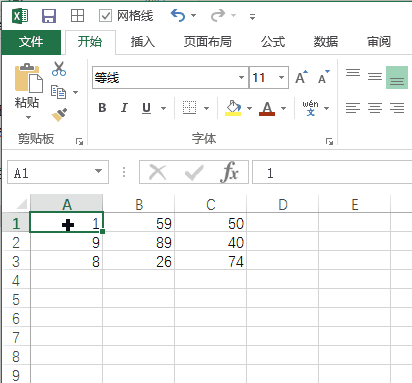Image resolution: width=412 pixels, height=383 pixels.
Task: Undo the last action
Action: tap(178, 15)
